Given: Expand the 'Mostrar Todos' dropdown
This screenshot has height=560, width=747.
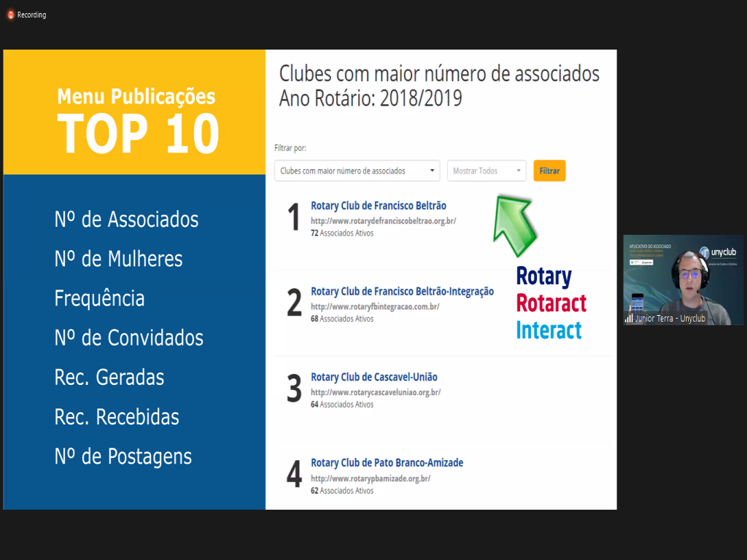Looking at the screenshot, I should coord(487,171).
